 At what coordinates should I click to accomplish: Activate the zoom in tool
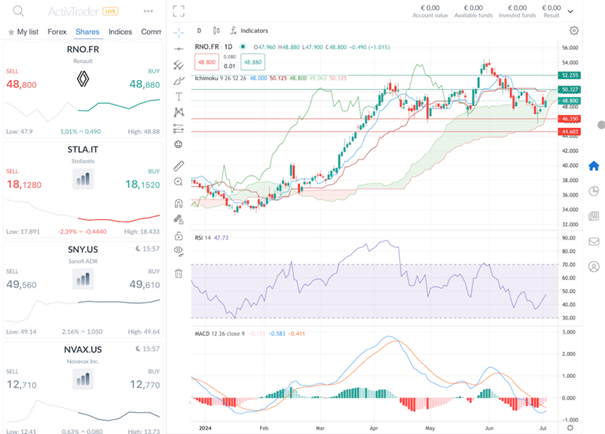click(178, 182)
